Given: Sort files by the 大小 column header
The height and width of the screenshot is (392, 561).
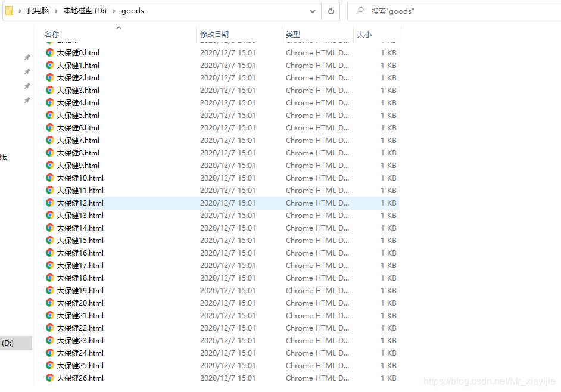Looking at the screenshot, I should coord(364,35).
